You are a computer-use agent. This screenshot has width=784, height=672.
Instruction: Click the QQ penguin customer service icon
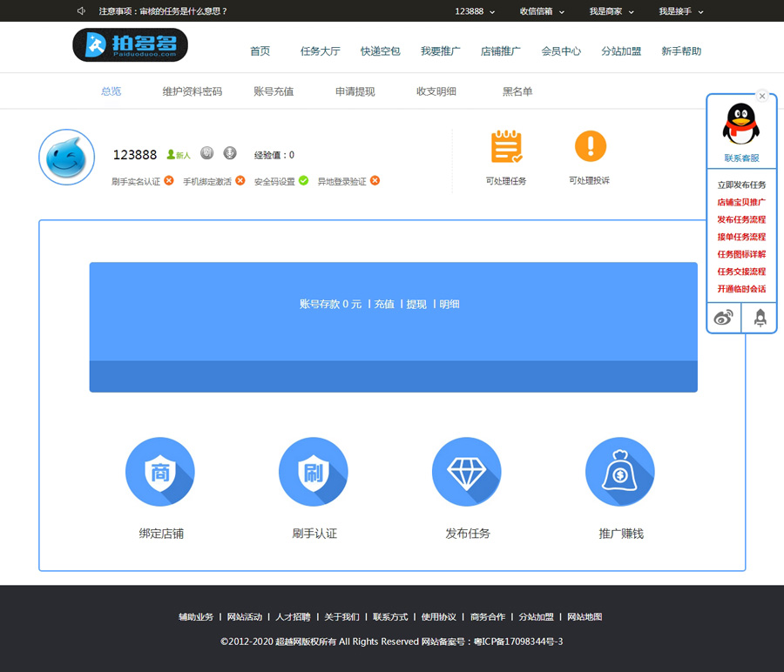pyautogui.click(x=740, y=124)
